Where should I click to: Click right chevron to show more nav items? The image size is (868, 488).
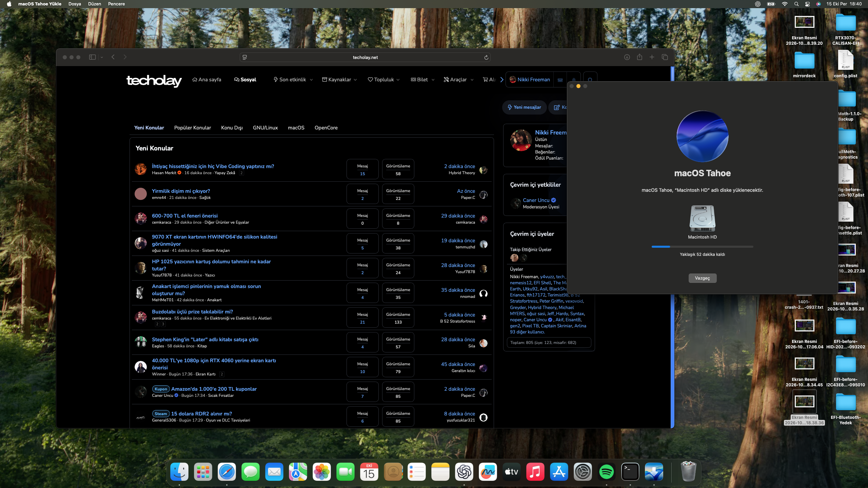(x=502, y=80)
